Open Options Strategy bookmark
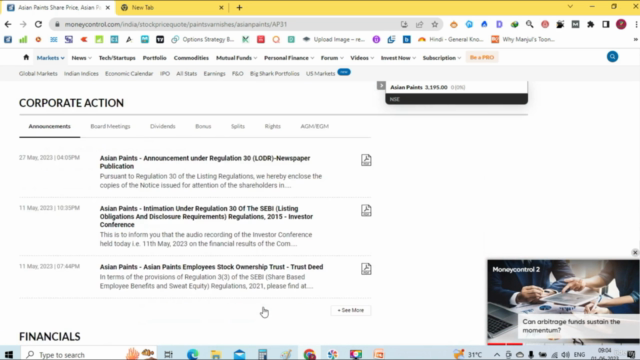640x360 pixels. pos(203,40)
